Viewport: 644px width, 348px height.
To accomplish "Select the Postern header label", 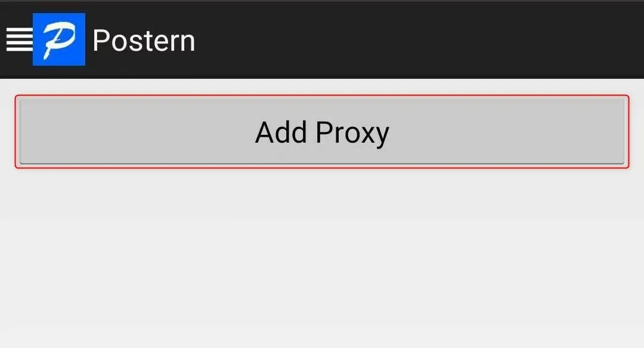I will coord(144,41).
